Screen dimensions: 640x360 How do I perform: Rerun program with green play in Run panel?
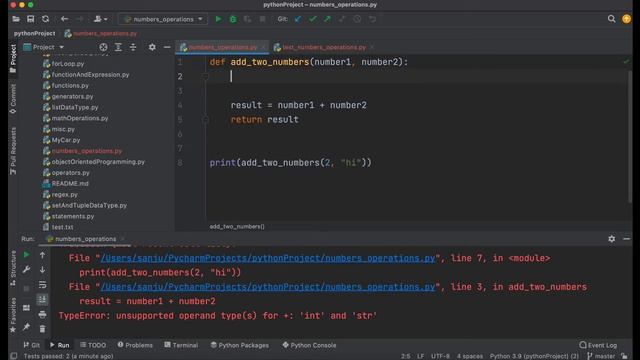(27, 255)
